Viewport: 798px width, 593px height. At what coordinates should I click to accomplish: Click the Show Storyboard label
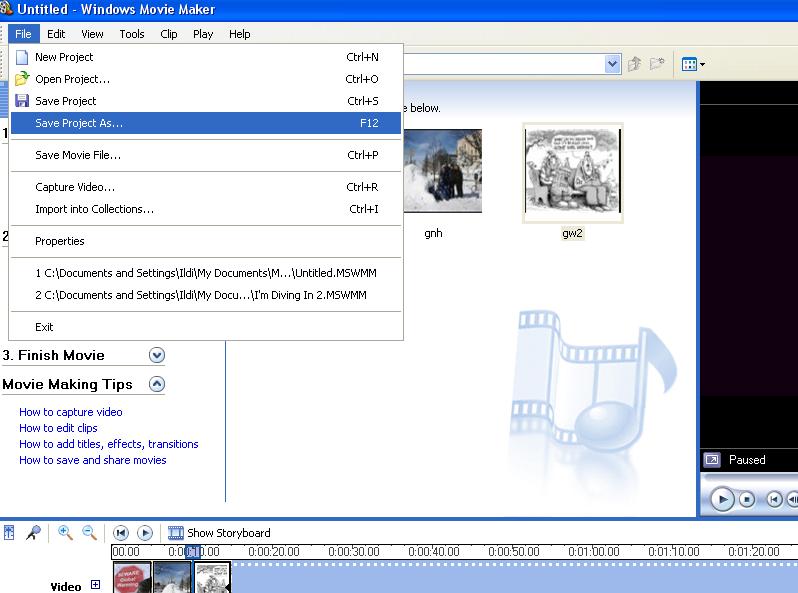(229, 533)
